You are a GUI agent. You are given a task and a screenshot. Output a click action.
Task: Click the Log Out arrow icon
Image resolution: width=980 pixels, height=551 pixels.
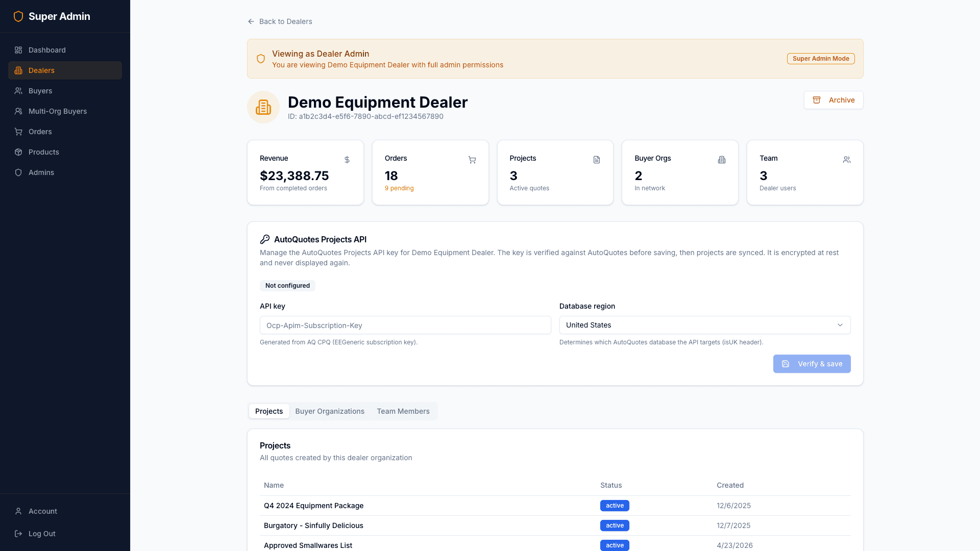(x=18, y=534)
